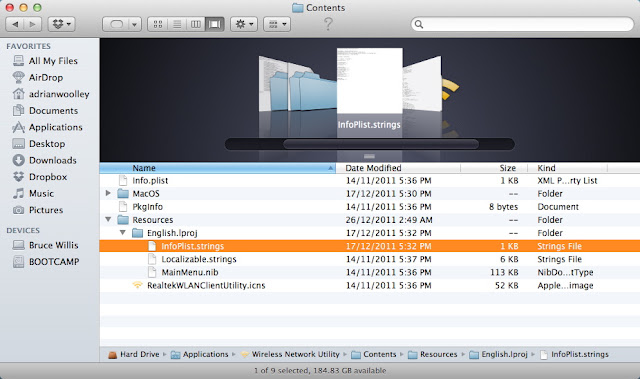Switch to column view
Screen dimensions: 640x379
[x=196, y=24]
